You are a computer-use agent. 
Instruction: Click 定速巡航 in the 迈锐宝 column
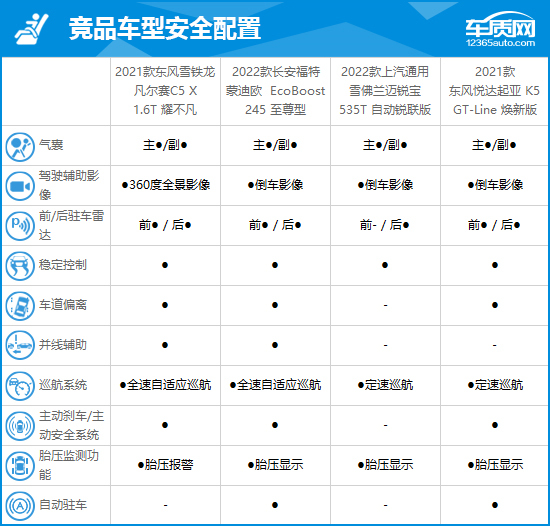coord(385,385)
